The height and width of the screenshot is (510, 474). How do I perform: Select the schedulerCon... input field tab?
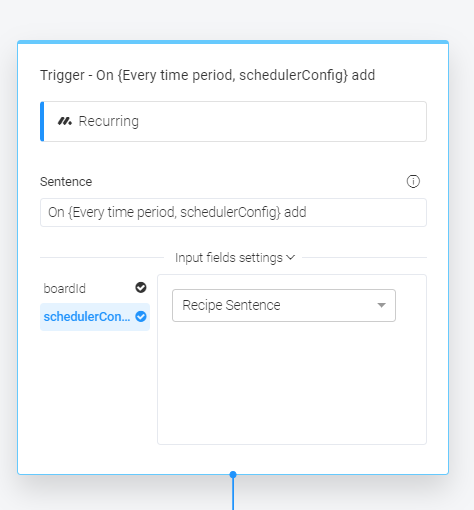point(95,317)
